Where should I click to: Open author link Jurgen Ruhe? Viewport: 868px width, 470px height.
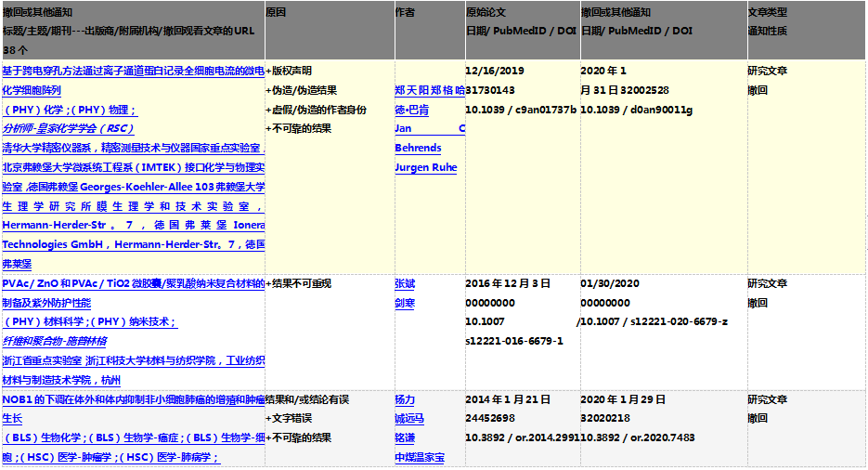pos(425,167)
